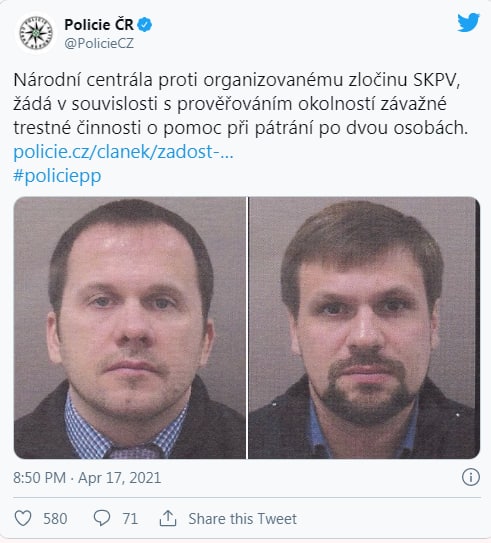Open tweet info circle icon
Image resolution: width=491 pixels, height=543 pixels.
click(471, 477)
